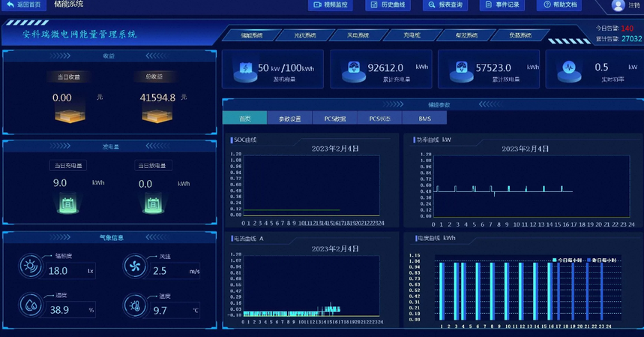Click the 累计充电量 gauge icon
Viewport: 644px width, 337px height.
point(354,71)
